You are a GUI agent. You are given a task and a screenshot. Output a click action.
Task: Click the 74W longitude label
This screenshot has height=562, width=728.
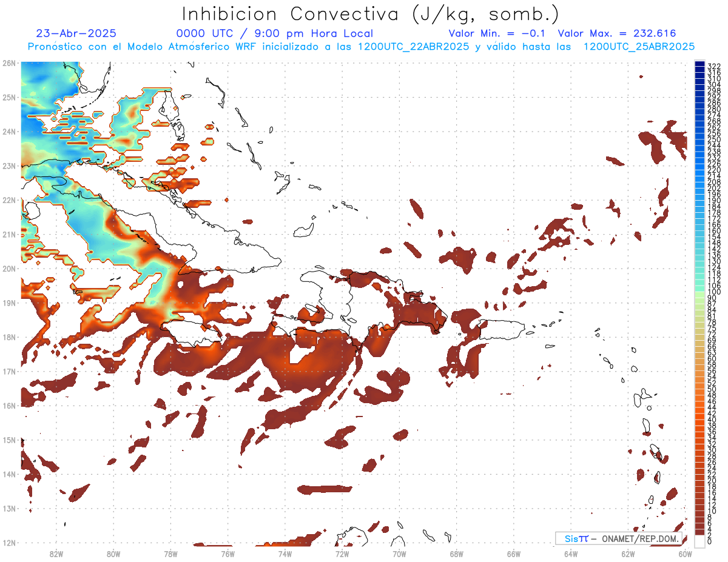[285, 554]
